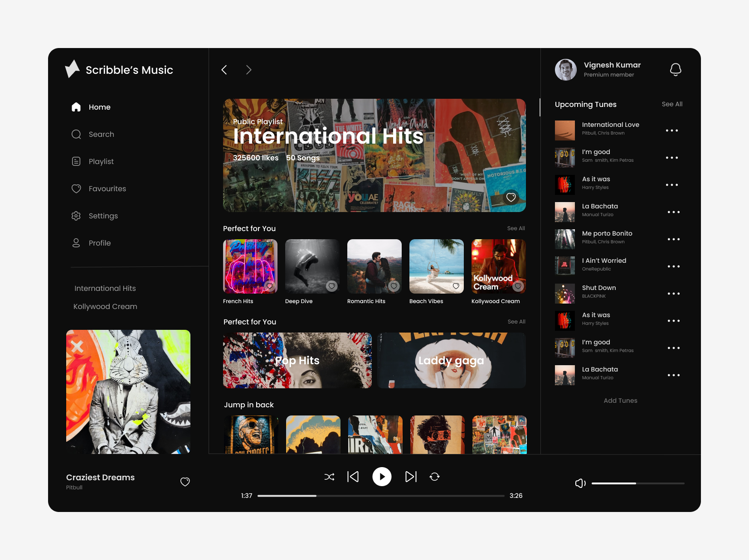Click the International Hits banner title
The image size is (749, 560).
point(328,136)
